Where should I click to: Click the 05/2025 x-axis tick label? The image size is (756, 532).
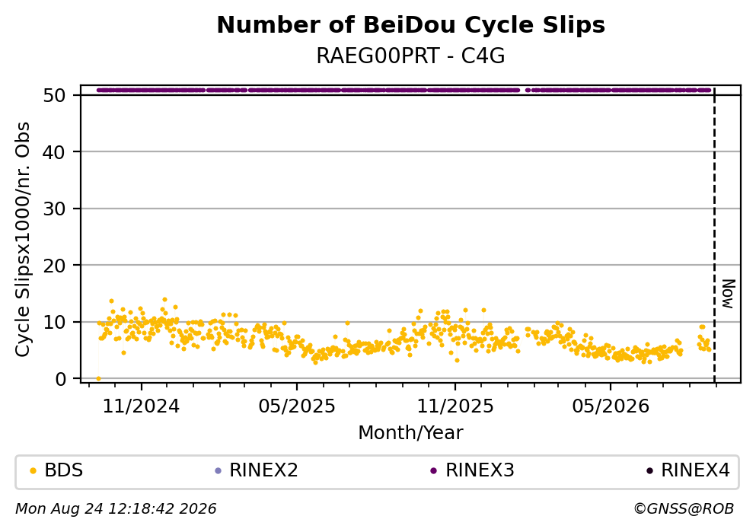tap(296, 406)
